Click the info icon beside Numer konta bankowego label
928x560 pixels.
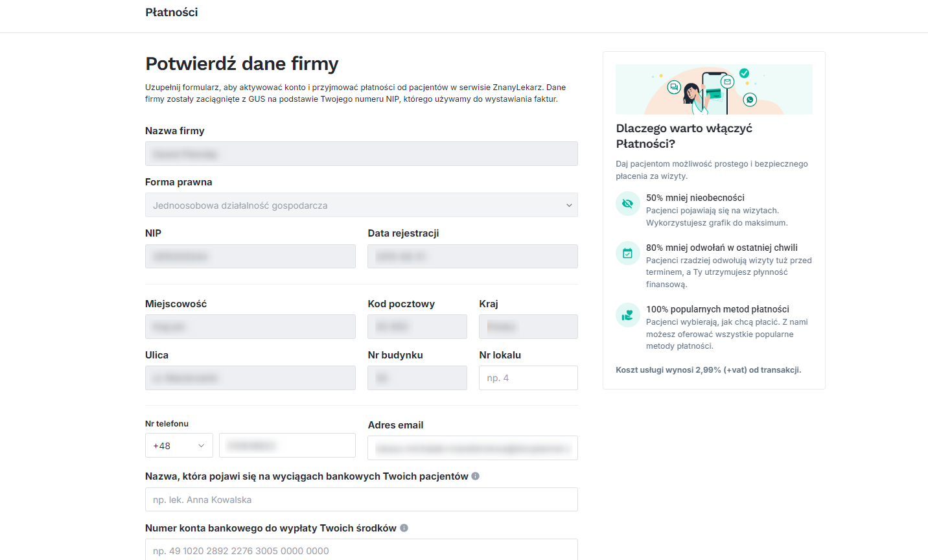[x=404, y=528]
